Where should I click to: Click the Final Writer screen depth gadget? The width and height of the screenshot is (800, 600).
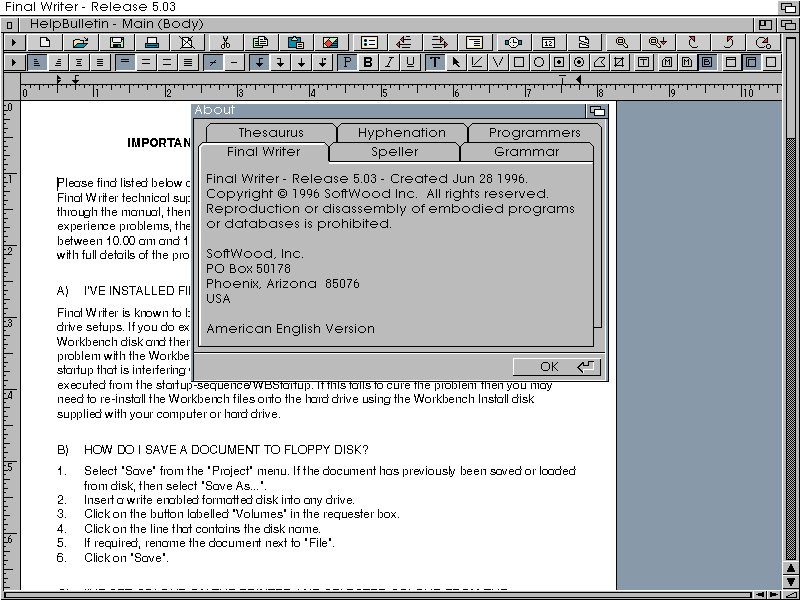[x=787, y=7]
